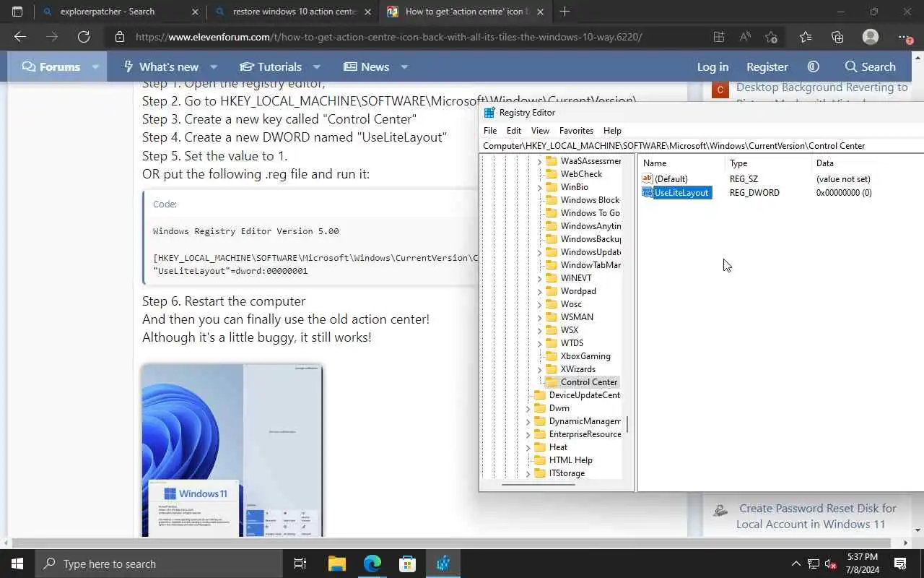Open File Explorer from the taskbar
Screen dimensions: 924x578
(x=337, y=564)
